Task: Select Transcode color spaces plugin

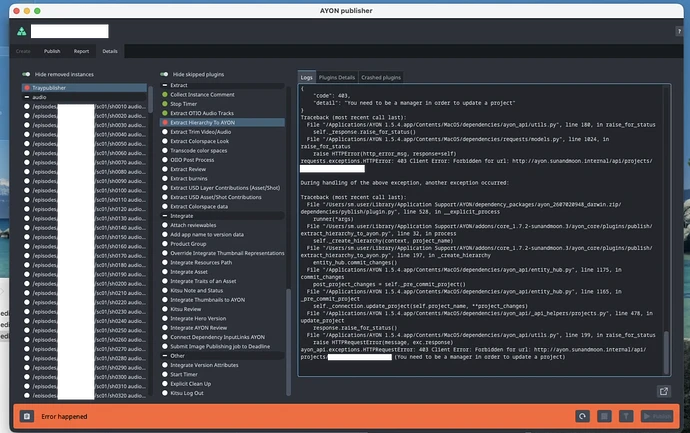Action: tap(222, 150)
